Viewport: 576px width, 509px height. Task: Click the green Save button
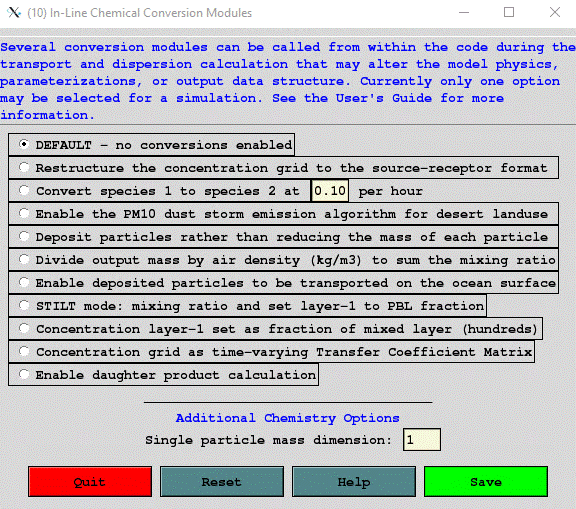[486, 482]
